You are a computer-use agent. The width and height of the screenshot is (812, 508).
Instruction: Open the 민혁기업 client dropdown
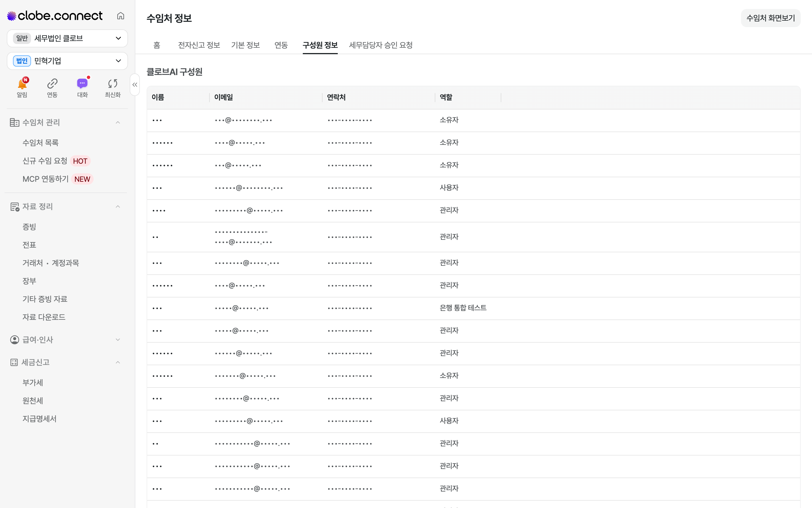point(67,61)
